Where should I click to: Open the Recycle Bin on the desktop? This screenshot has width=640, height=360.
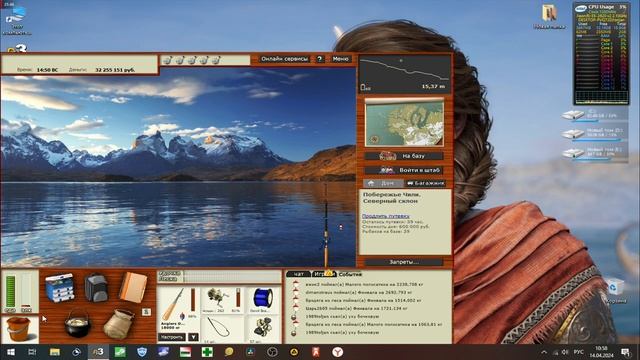[x=615, y=291]
